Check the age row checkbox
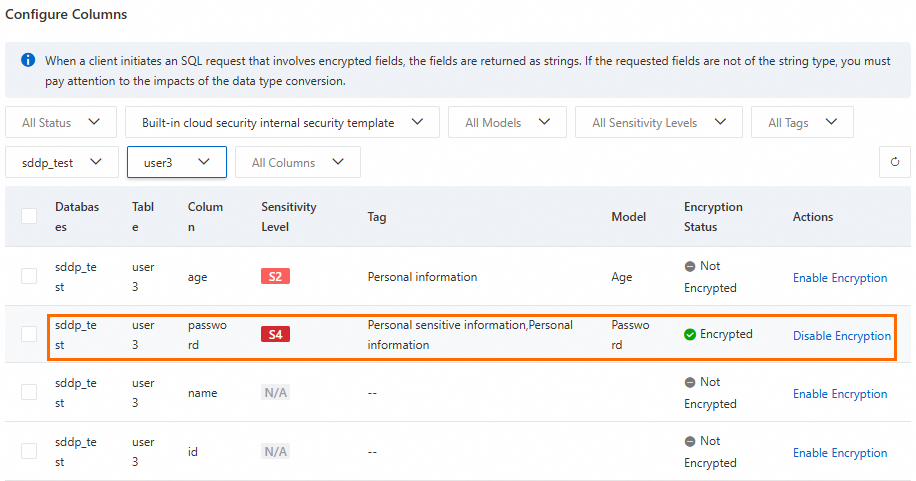This screenshot has height=481, width=916. (29, 277)
